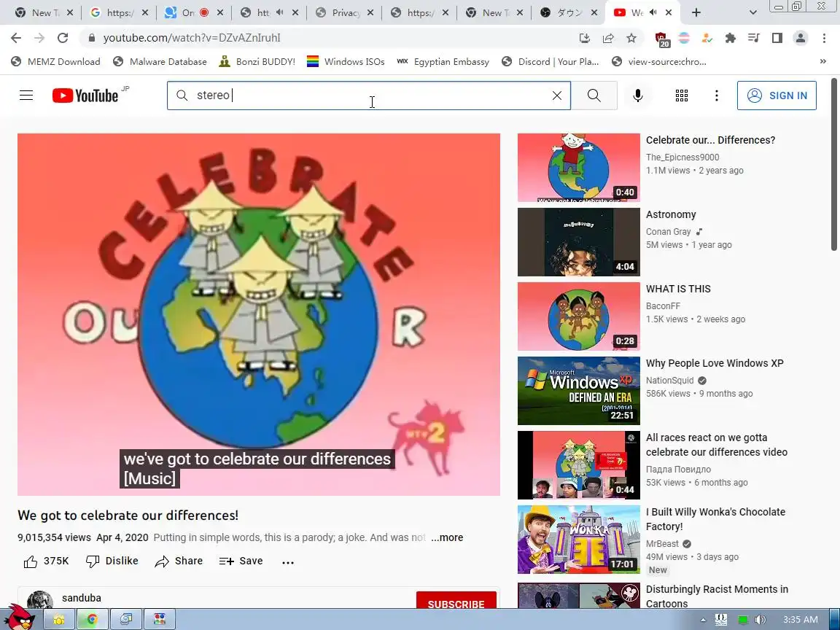Viewport: 840px width, 630px height.
Task: Go back with the browser back arrow
Action: pos(16,38)
